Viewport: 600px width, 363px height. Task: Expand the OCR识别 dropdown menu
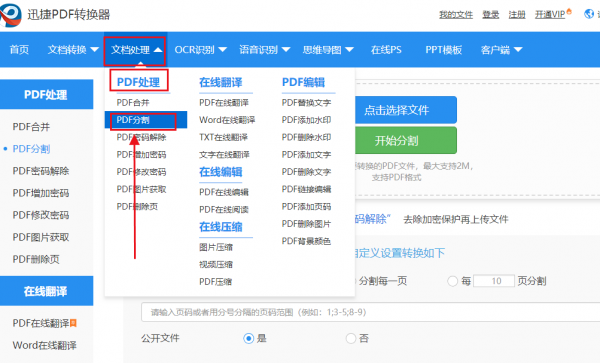(201, 50)
